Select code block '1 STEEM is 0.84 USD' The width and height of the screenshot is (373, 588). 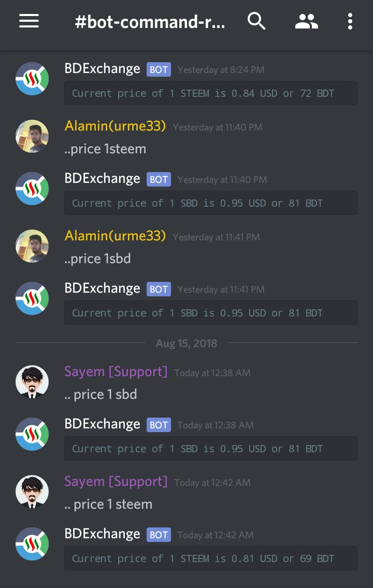coord(211,93)
